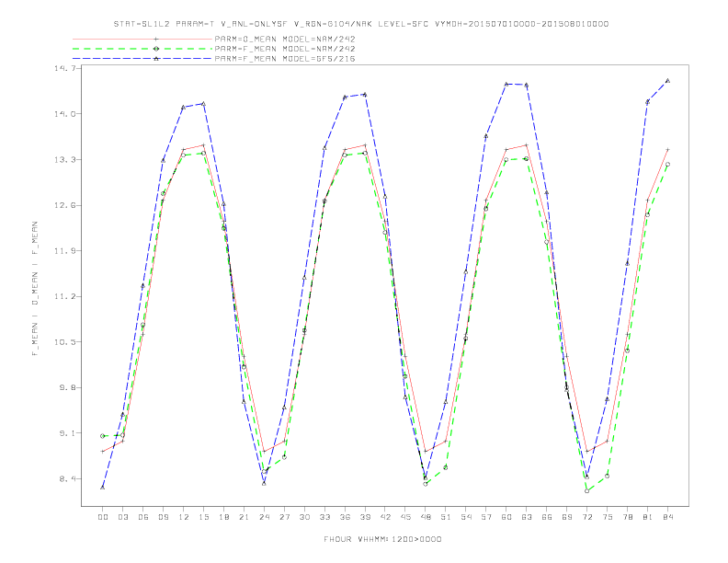Click the x-axis tick label 09
Image resolution: width=728 pixels, height=563 pixels.
coord(163,517)
